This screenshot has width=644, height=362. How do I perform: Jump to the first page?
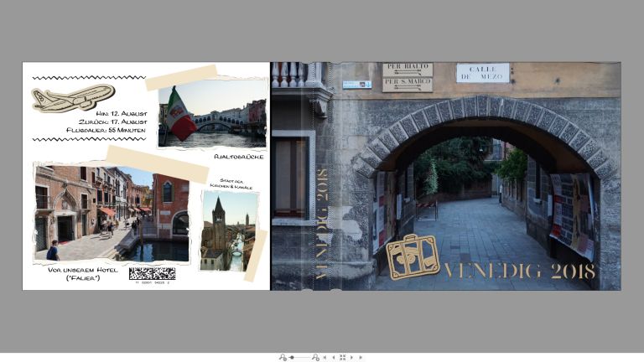pos(325,358)
